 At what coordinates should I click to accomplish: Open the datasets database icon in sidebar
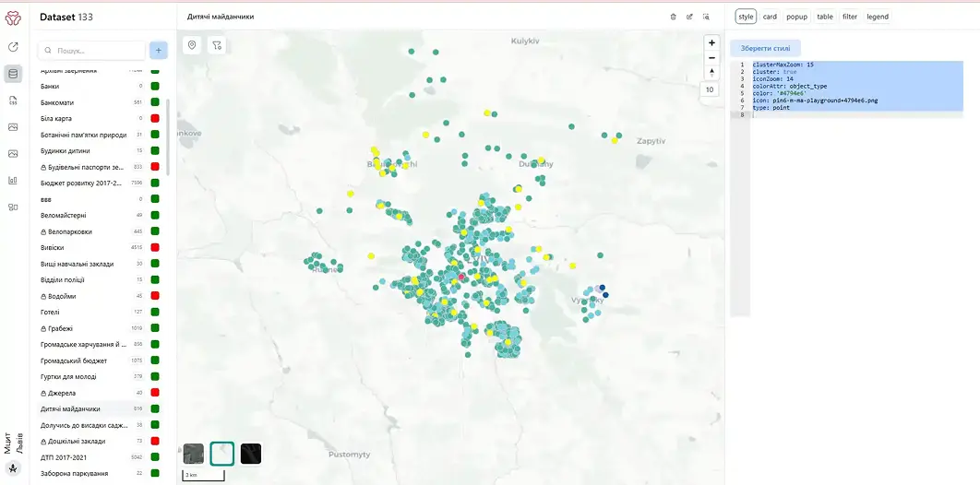13,74
